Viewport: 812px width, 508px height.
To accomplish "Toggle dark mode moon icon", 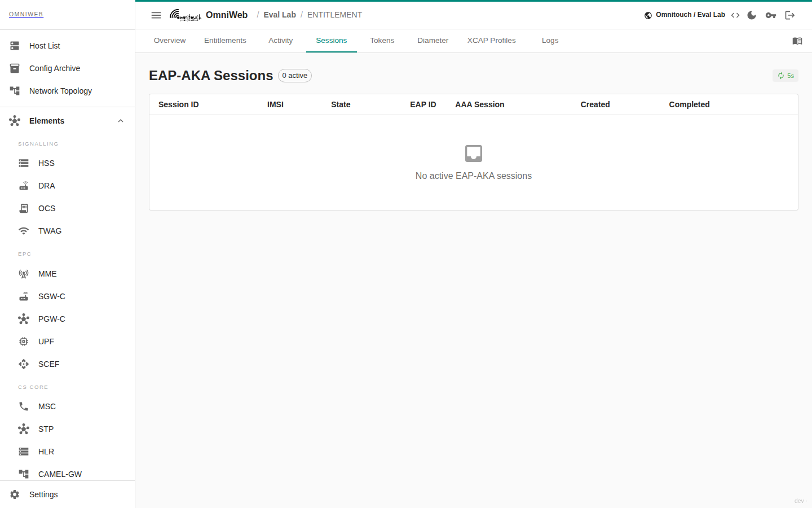I will pos(752,15).
